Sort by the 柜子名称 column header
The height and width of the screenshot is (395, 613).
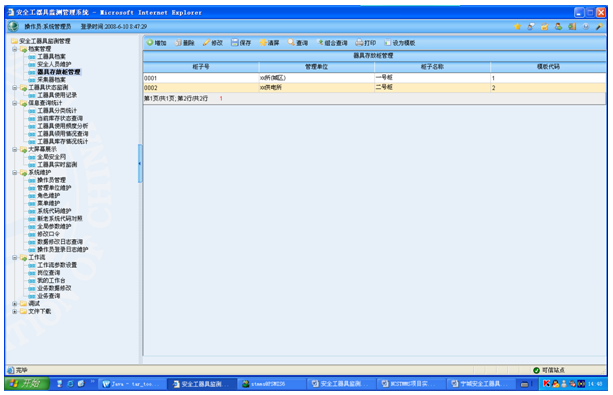tap(432, 67)
